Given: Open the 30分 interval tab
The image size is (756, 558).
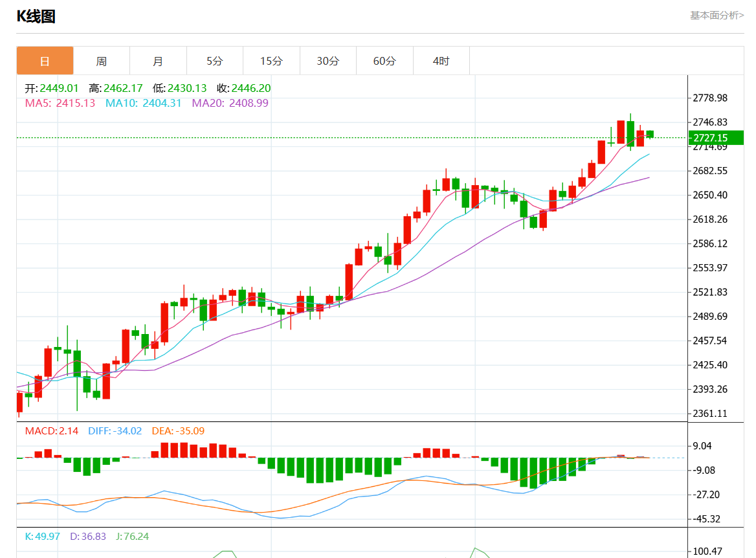Looking at the screenshot, I should (x=328, y=61).
